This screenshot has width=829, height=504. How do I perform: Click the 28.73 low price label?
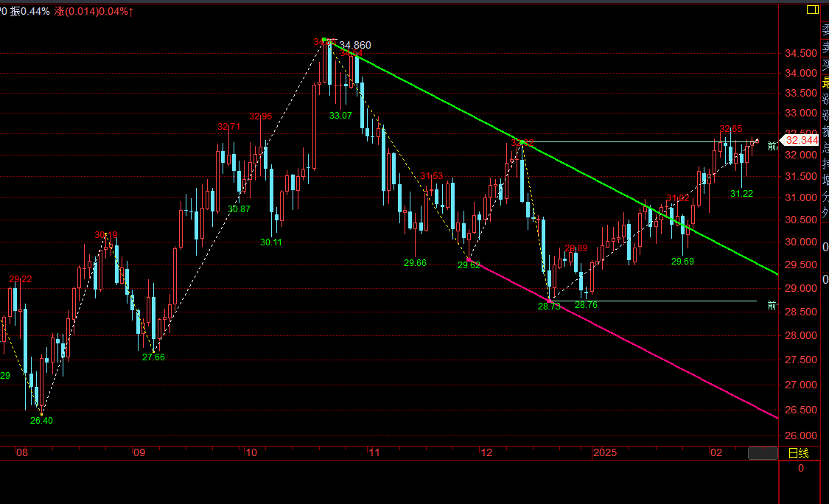click(x=549, y=306)
